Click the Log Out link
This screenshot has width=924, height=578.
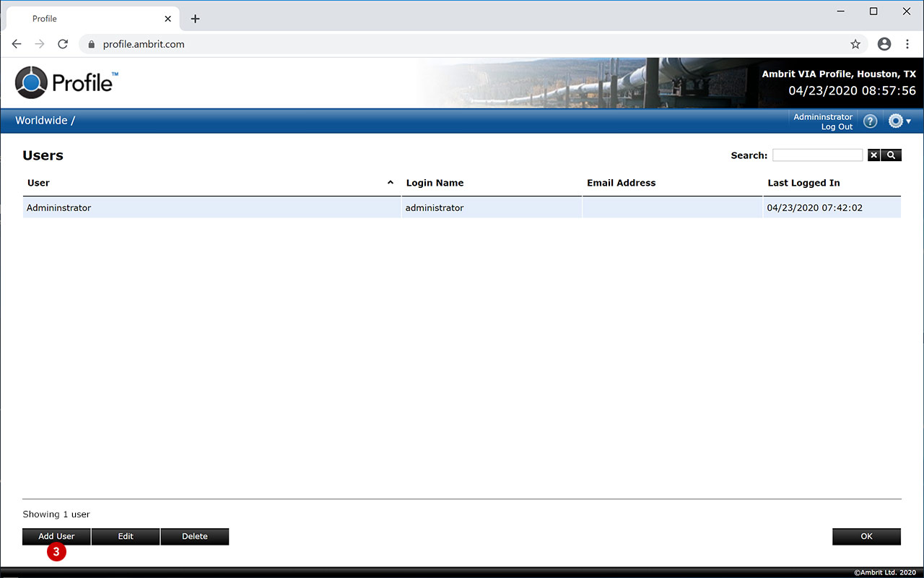837,127
